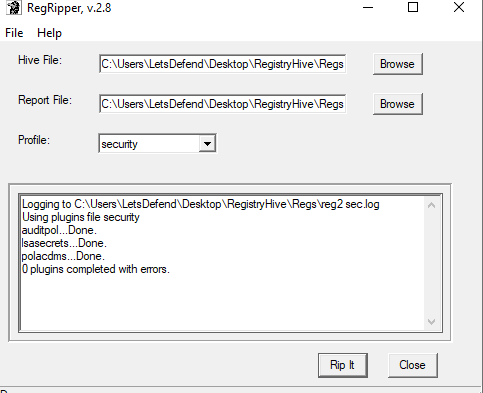Select the 'polacdms...Done.' log line
This screenshot has height=393, width=483.
coord(63,256)
